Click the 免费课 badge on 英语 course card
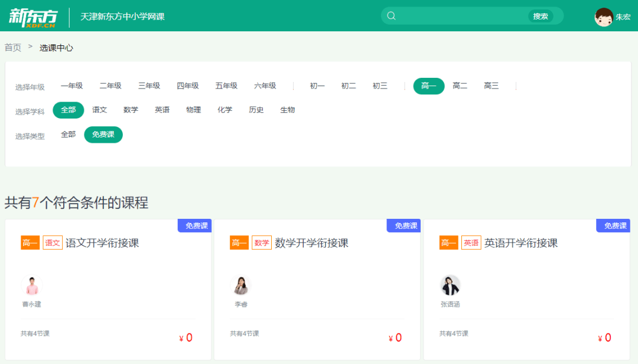Screen dimensions: 638x364 614,226
